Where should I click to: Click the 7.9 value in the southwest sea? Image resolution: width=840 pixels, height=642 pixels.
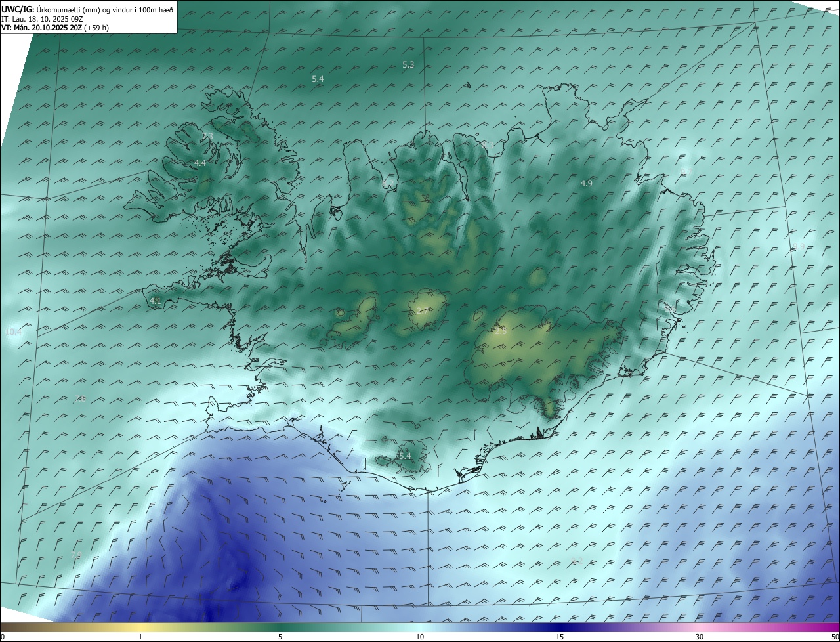76,555
